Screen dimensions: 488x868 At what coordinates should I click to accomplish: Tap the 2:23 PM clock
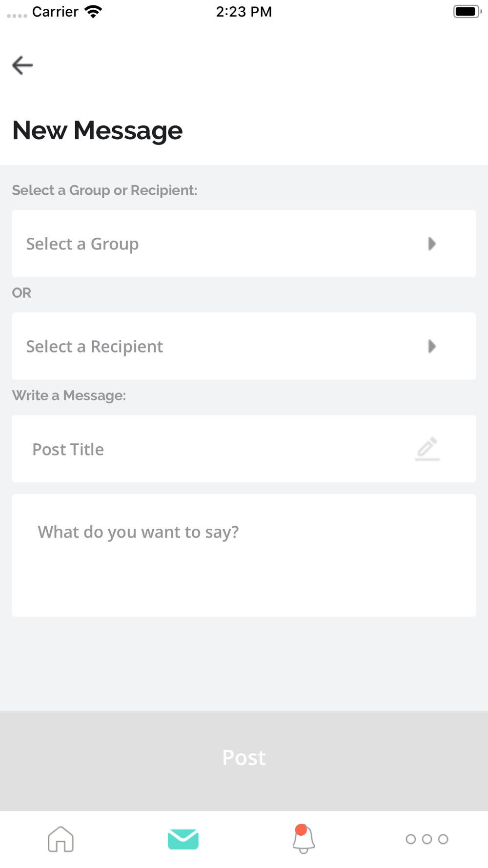click(244, 12)
